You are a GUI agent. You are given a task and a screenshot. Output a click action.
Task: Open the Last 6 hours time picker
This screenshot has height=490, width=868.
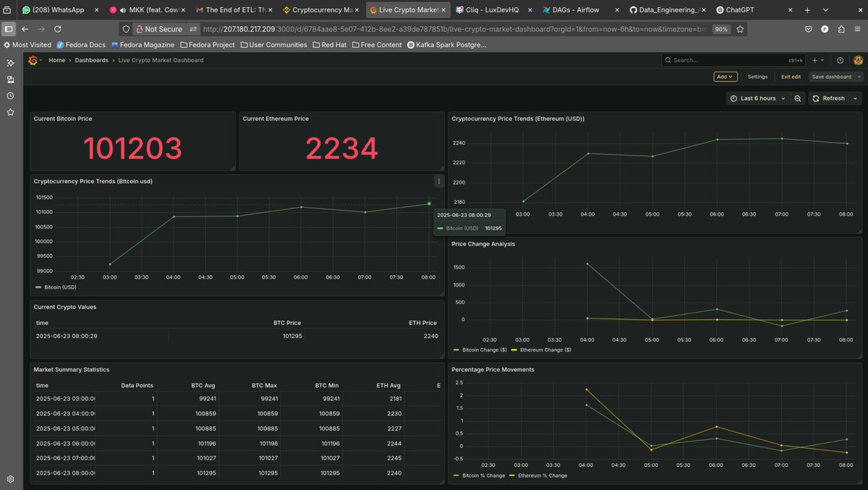click(759, 98)
